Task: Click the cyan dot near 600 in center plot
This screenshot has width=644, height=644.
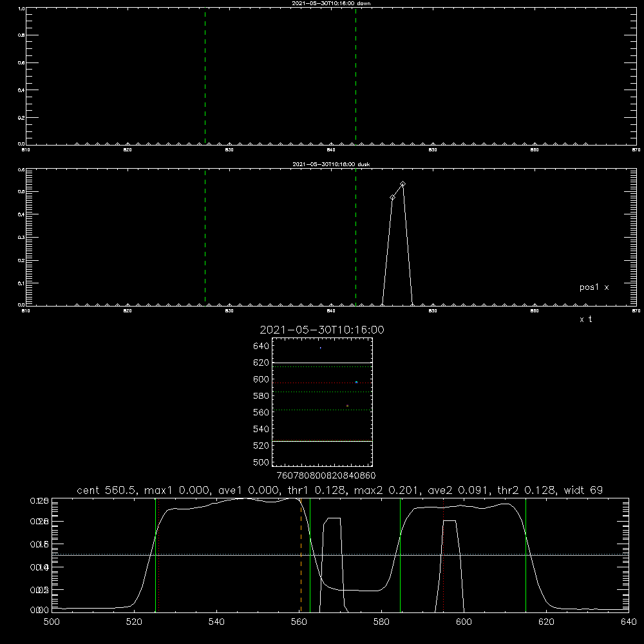Action: 357,382
